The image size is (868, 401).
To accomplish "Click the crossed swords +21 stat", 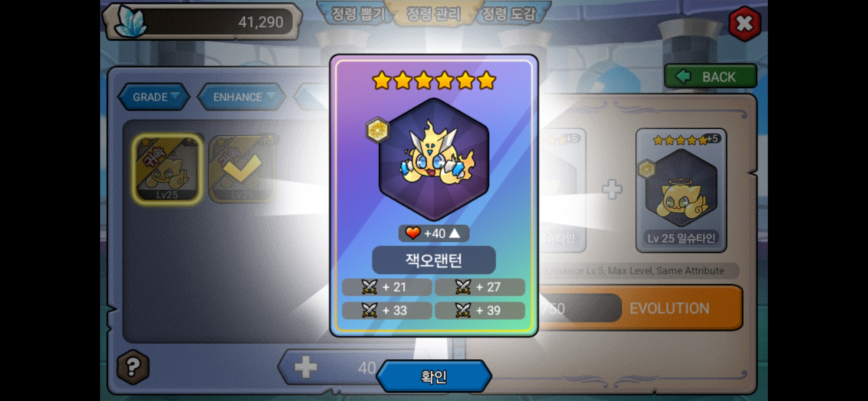I will (x=387, y=287).
